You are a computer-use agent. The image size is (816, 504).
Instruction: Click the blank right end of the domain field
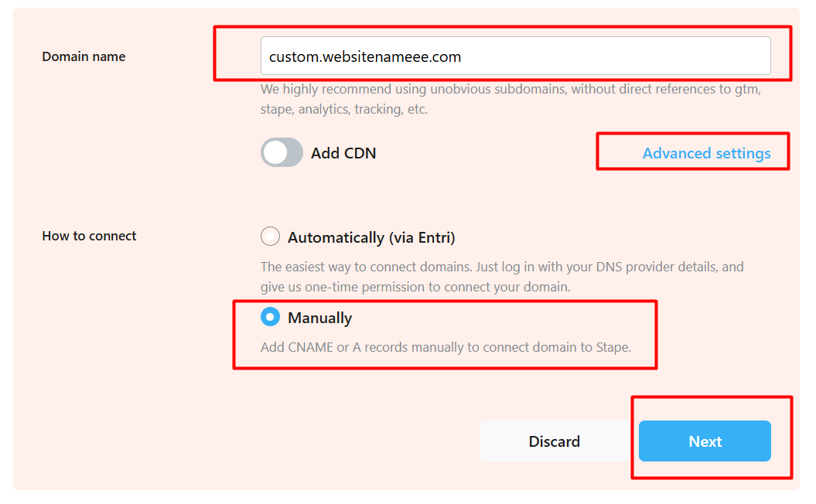point(696,56)
